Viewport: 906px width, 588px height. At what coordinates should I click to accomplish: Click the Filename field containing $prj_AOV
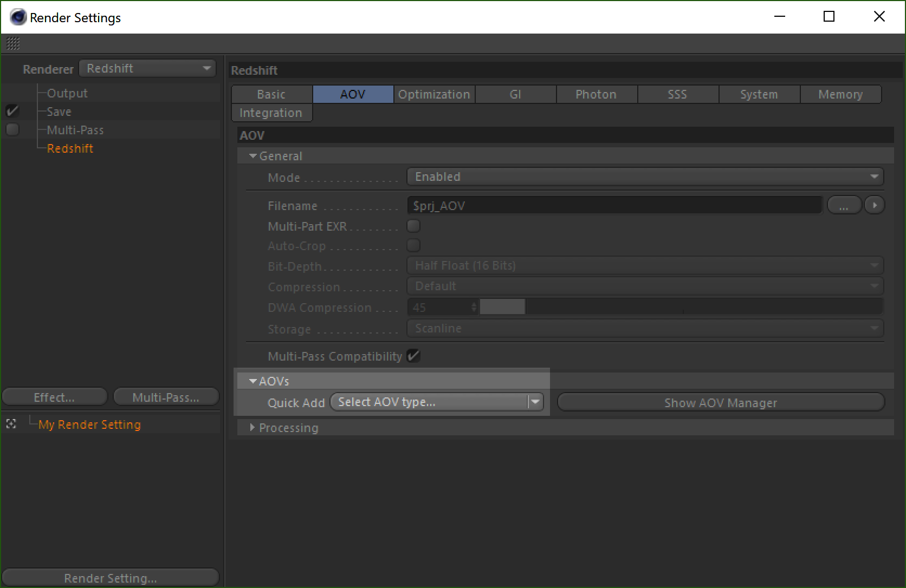point(614,205)
